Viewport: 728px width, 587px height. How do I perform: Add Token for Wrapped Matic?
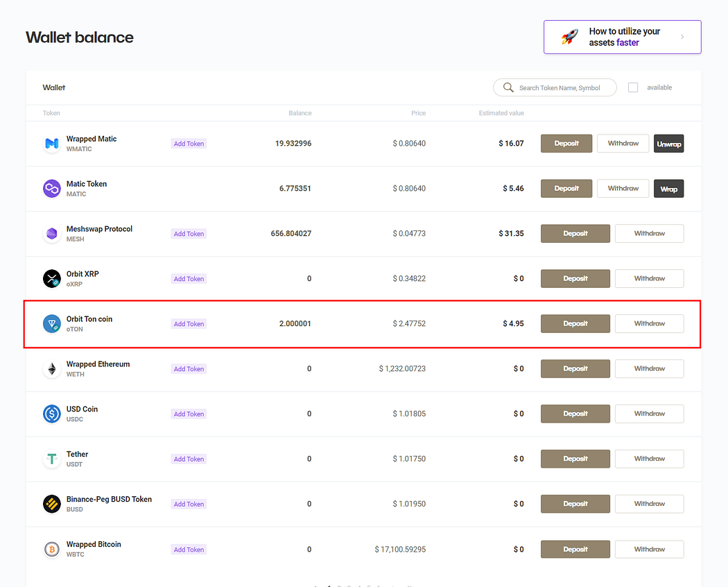click(x=189, y=144)
